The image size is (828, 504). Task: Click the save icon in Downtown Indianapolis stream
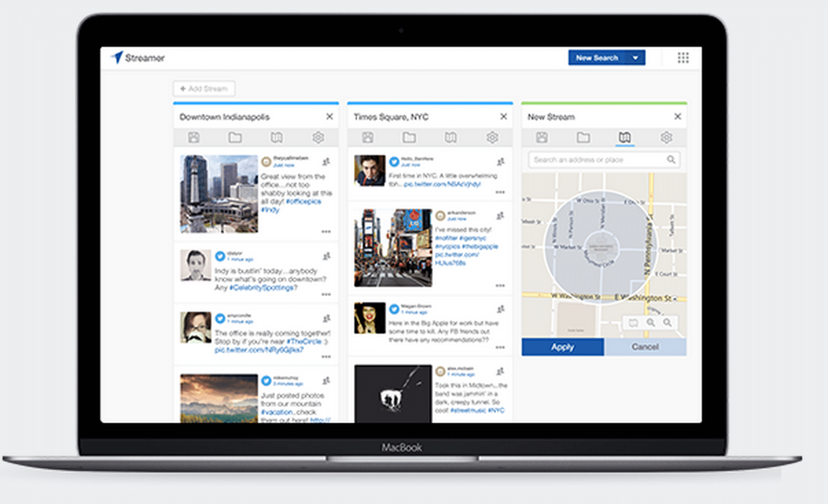[x=194, y=137]
